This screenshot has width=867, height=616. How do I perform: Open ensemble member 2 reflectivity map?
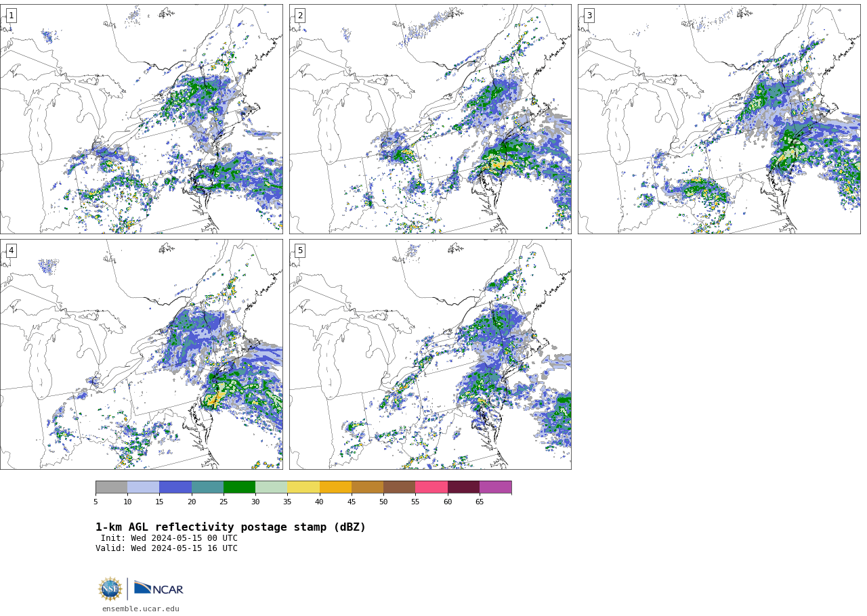pos(430,119)
